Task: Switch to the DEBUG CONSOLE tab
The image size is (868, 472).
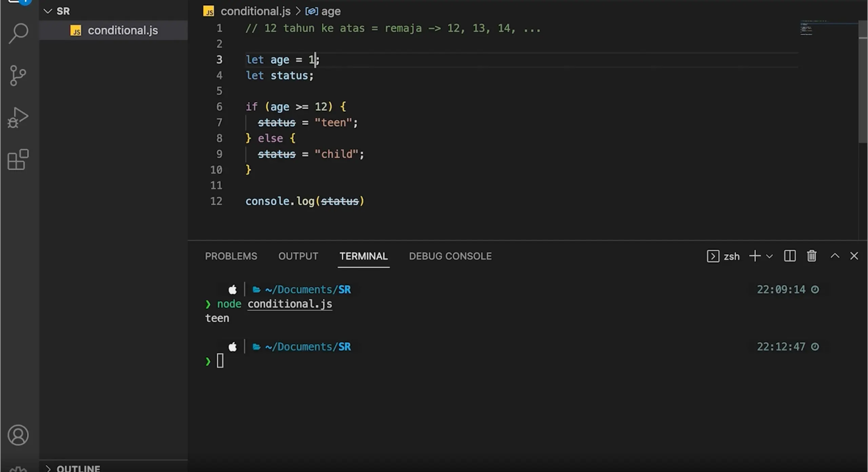Action: click(450, 256)
